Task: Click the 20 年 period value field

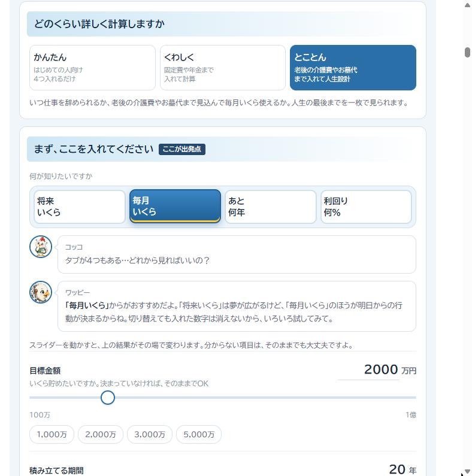Action: click(397, 469)
